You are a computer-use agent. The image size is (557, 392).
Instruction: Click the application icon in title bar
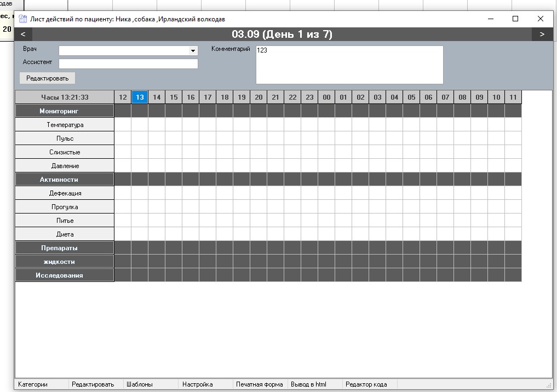coord(23,19)
